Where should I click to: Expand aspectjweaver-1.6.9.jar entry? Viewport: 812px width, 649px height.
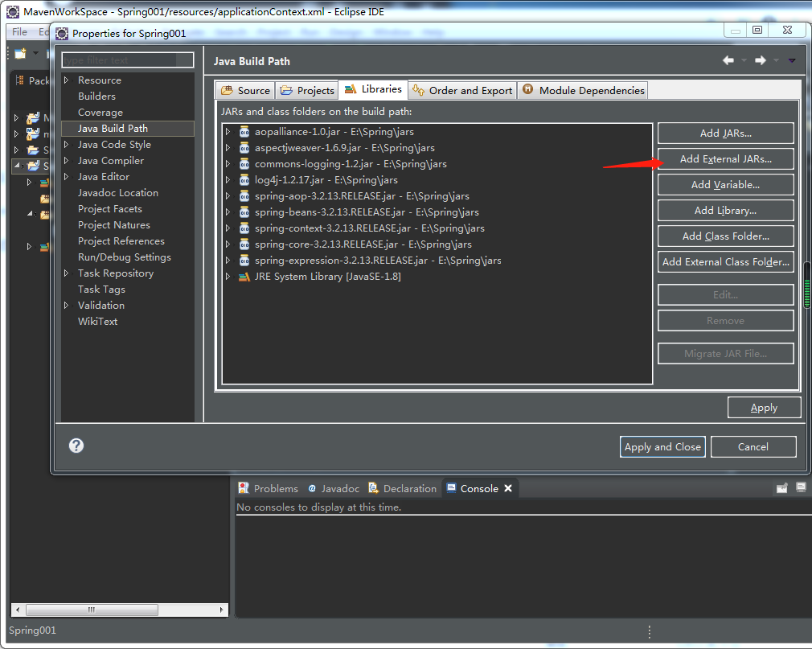pos(228,148)
